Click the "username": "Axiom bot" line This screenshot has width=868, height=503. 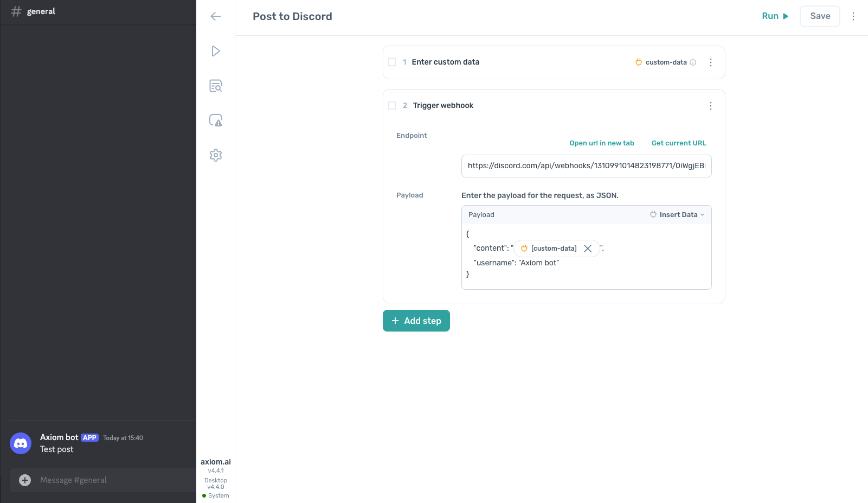(x=516, y=263)
